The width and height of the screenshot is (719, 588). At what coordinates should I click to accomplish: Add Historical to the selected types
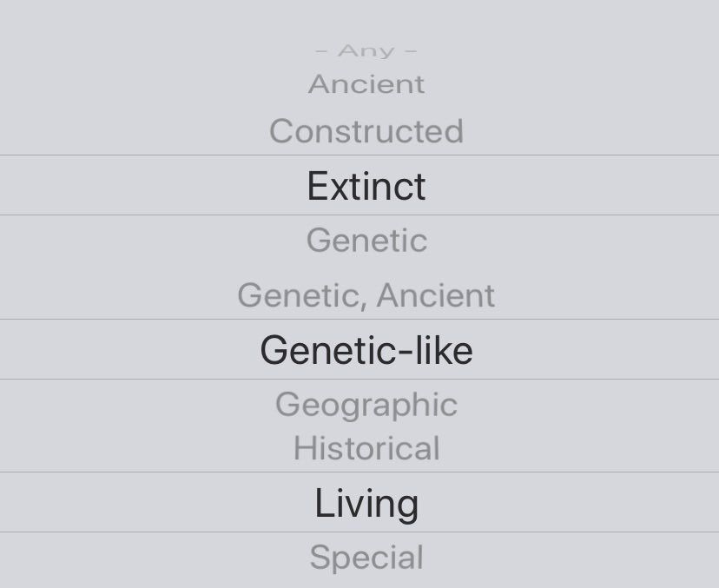point(366,448)
